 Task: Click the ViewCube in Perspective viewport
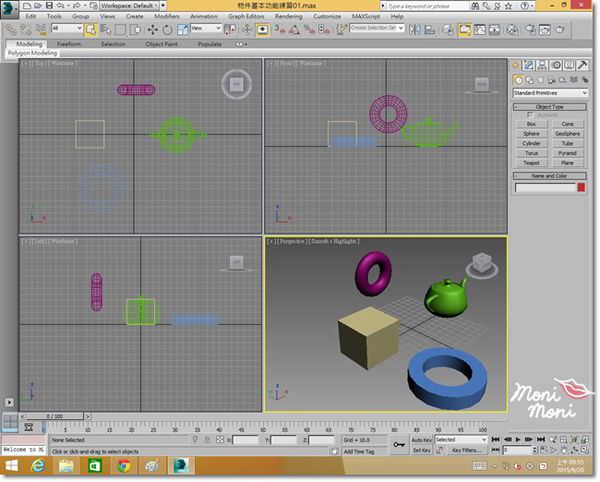pyautogui.click(x=482, y=263)
